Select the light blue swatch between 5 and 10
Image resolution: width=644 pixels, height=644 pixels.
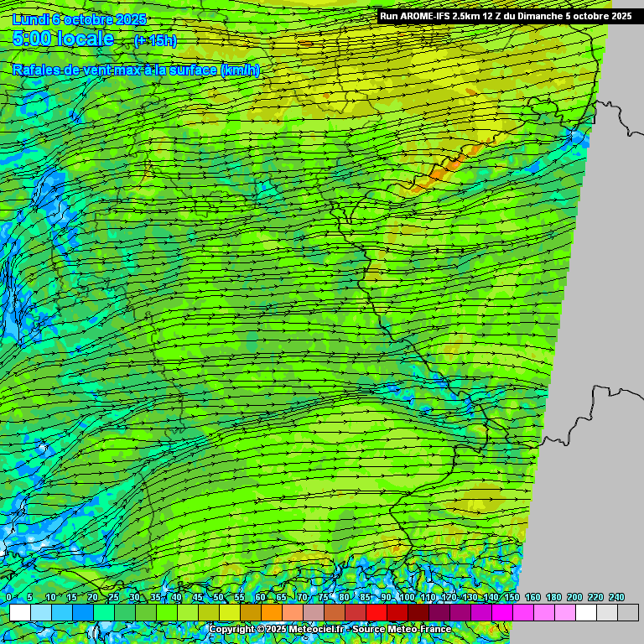point(40,613)
